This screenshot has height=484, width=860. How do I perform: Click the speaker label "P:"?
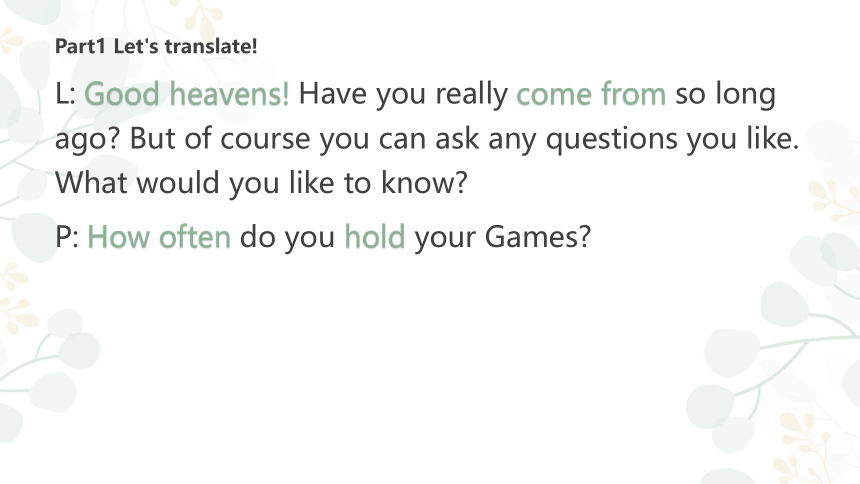[67, 238]
